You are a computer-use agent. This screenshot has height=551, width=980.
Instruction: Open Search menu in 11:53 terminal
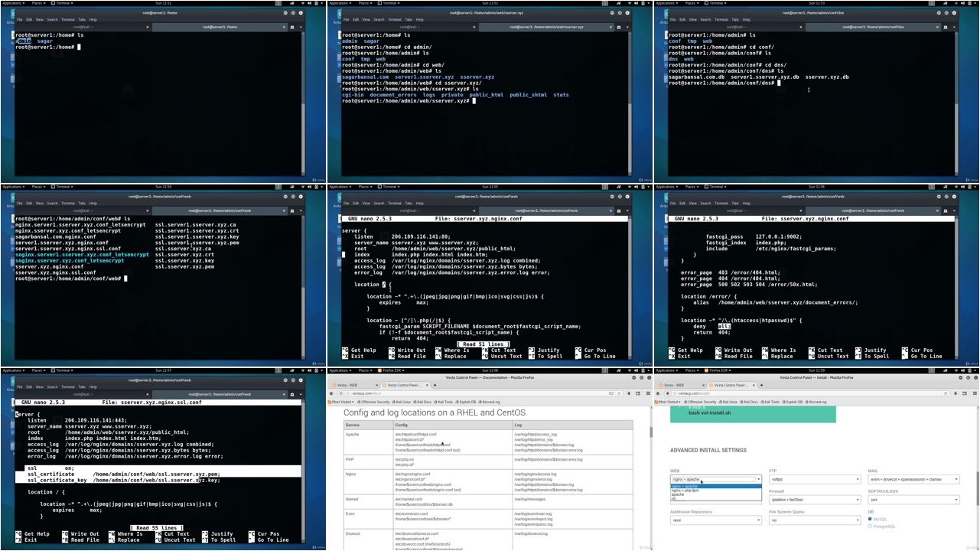click(x=705, y=19)
